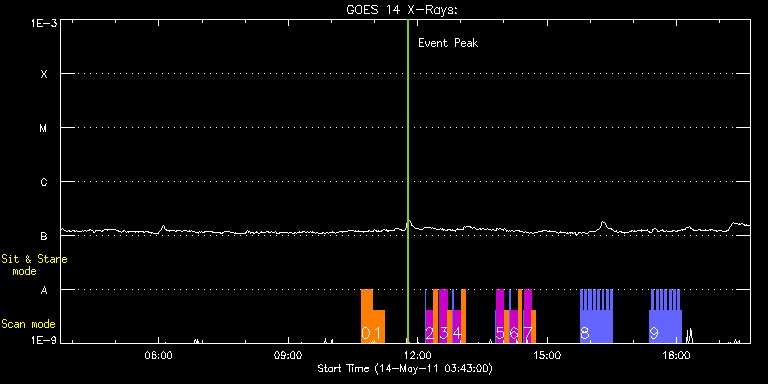Viewport: 768px width, 384px height.
Task: Click the Scan mode label
Action: click(x=28, y=324)
